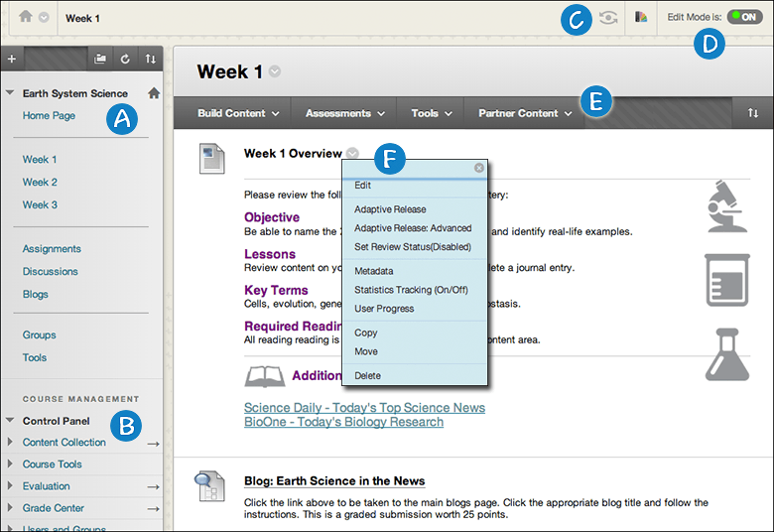Screen dimensions: 774x532
Task: Open Blog: Earth Science in the News
Action: (x=334, y=480)
